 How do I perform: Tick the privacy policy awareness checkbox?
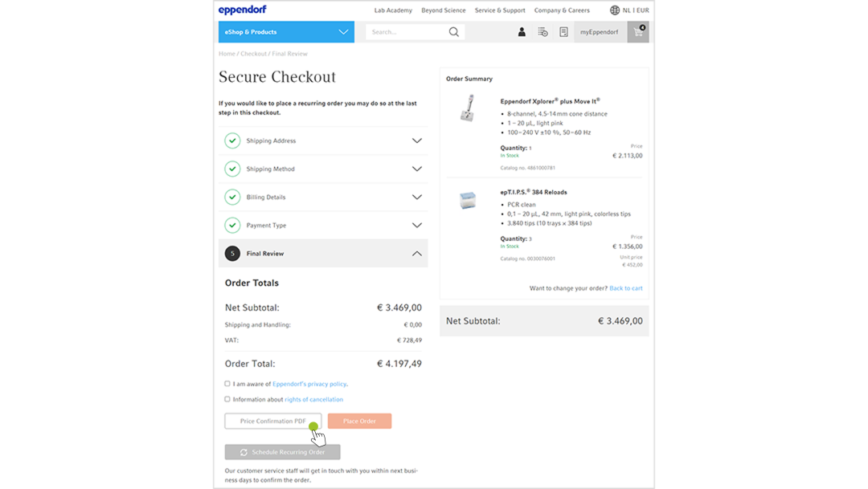(227, 383)
